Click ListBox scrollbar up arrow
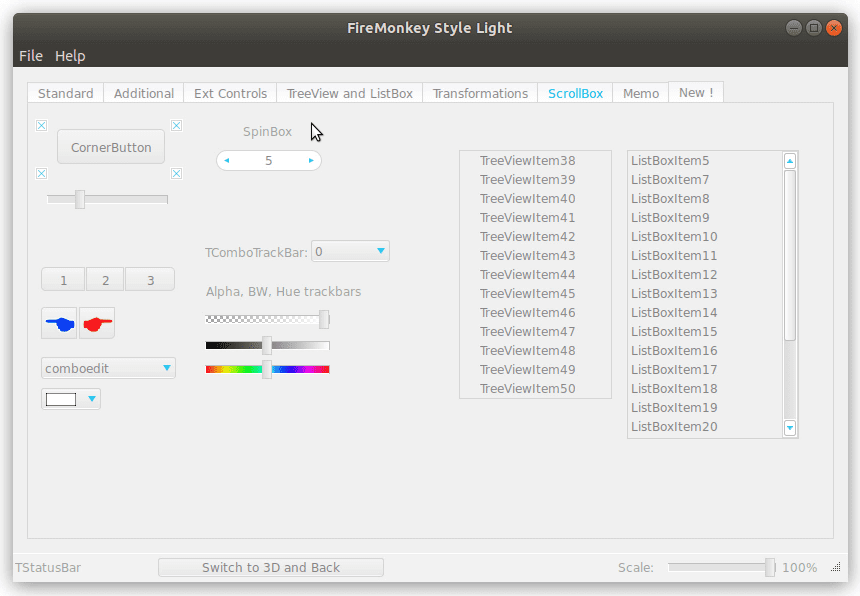This screenshot has height=596, width=860. coord(790,161)
